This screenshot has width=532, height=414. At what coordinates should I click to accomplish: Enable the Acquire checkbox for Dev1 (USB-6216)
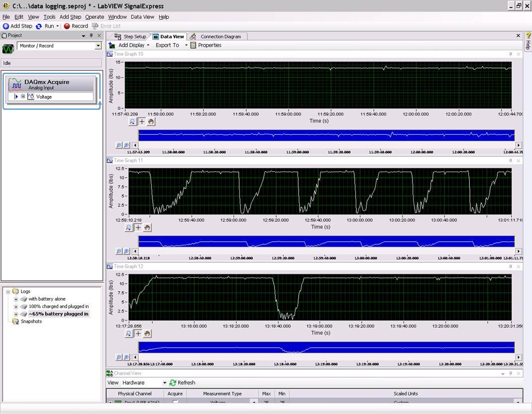[x=175, y=402]
